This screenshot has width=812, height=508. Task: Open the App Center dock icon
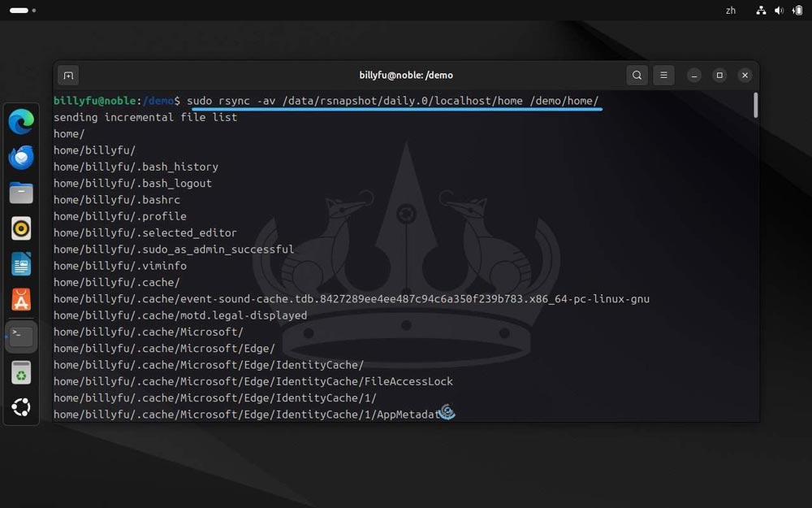(21, 300)
